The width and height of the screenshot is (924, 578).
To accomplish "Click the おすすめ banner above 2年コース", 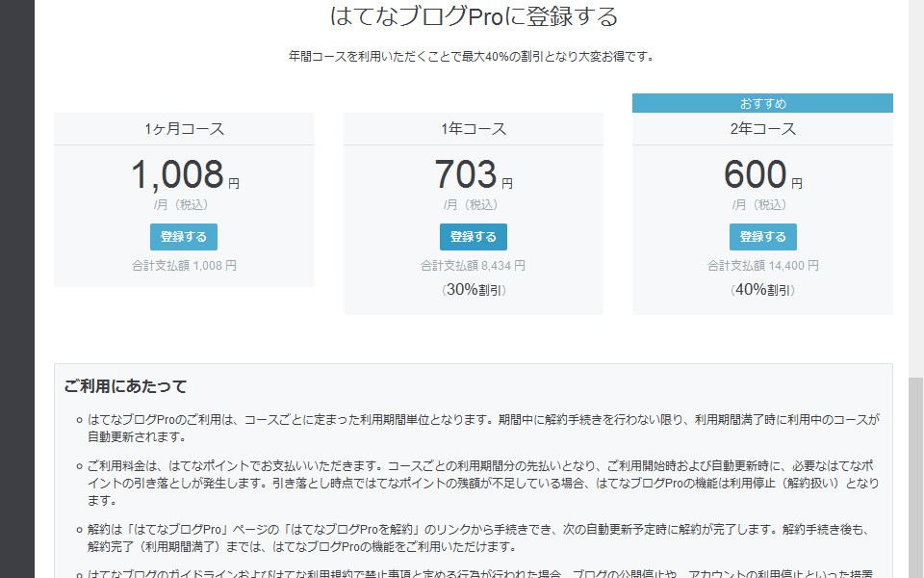I will pos(762,103).
